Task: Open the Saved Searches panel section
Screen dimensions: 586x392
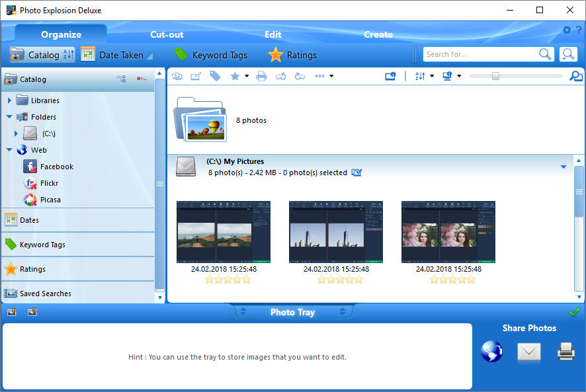Action: (x=78, y=294)
